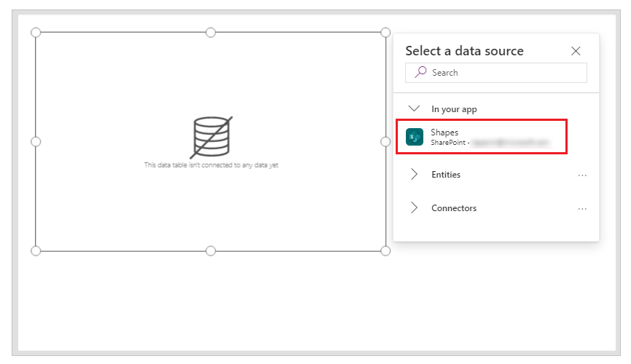631x364 pixels.
Task: Expand the Entities section chevron
Action: click(415, 175)
